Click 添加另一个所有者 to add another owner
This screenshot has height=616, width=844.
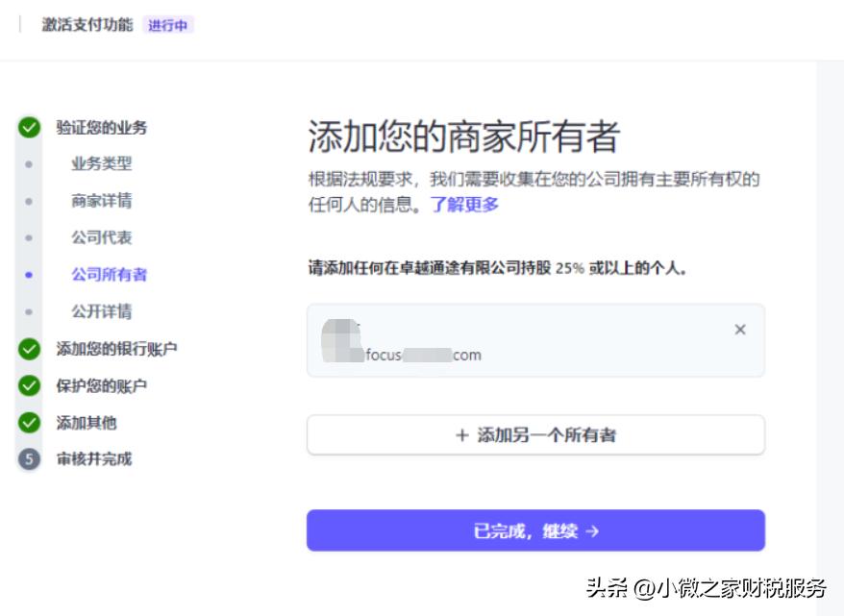[535, 434]
